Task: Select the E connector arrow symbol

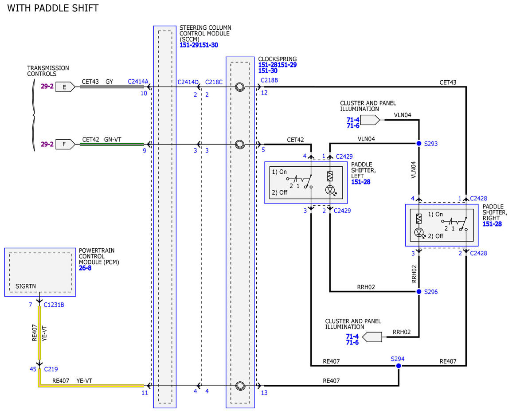Action: pyautogui.click(x=65, y=87)
